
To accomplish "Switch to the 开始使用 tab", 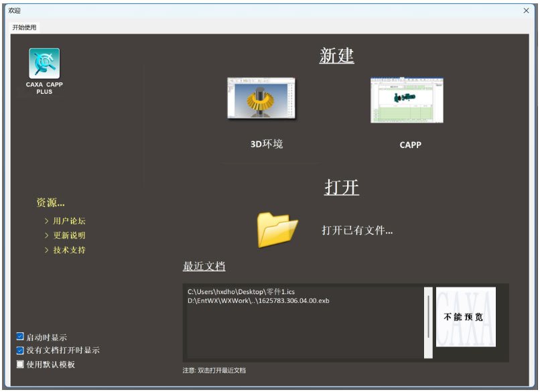I will coord(24,27).
